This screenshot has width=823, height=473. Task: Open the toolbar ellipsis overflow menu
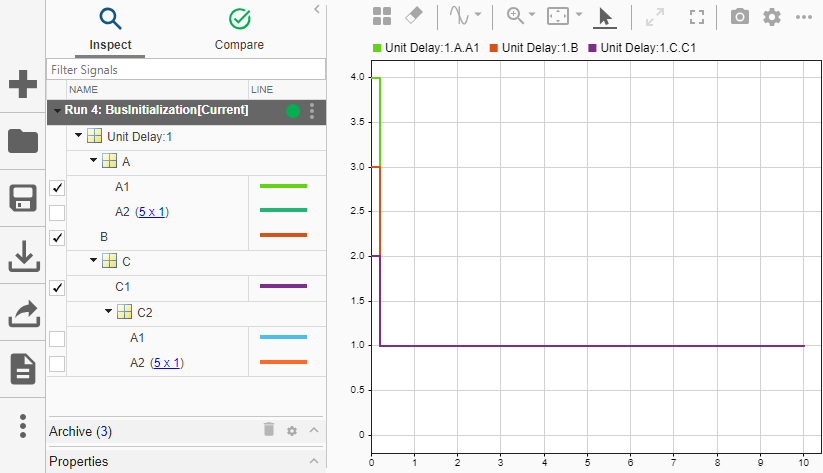tap(804, 17)
